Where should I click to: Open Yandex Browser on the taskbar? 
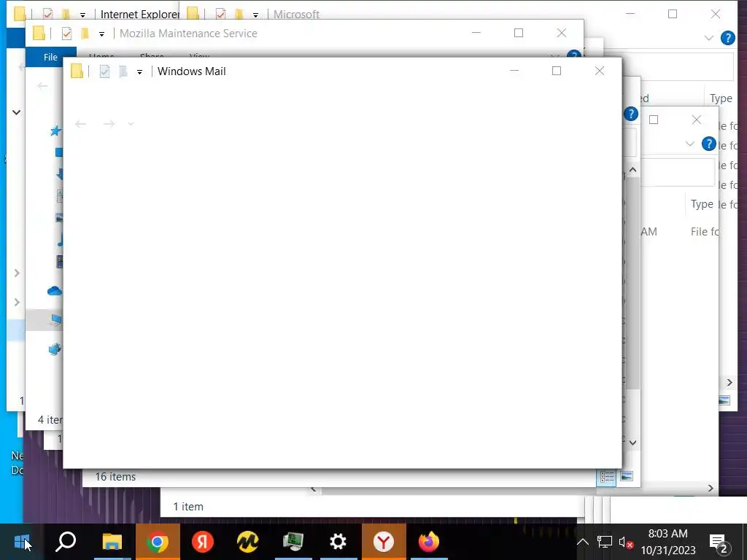(x=384, y=542)
